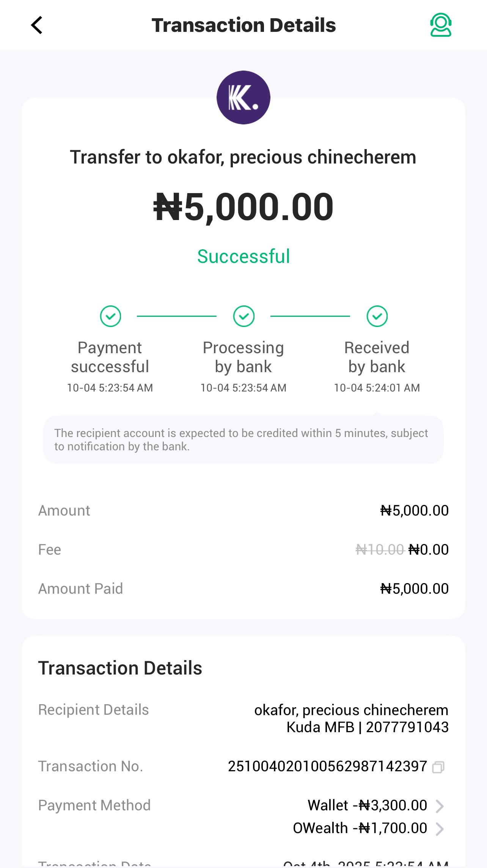Image resolution: width=487 pixels, height=868 pixels.
Task: Copy the transaction number
Action: tap(438, 767)
